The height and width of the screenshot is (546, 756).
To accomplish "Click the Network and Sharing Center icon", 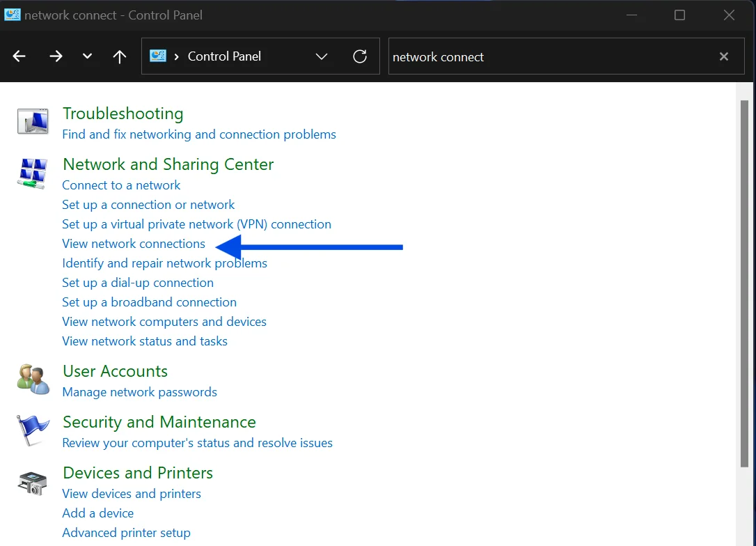I will pos(33,173).
